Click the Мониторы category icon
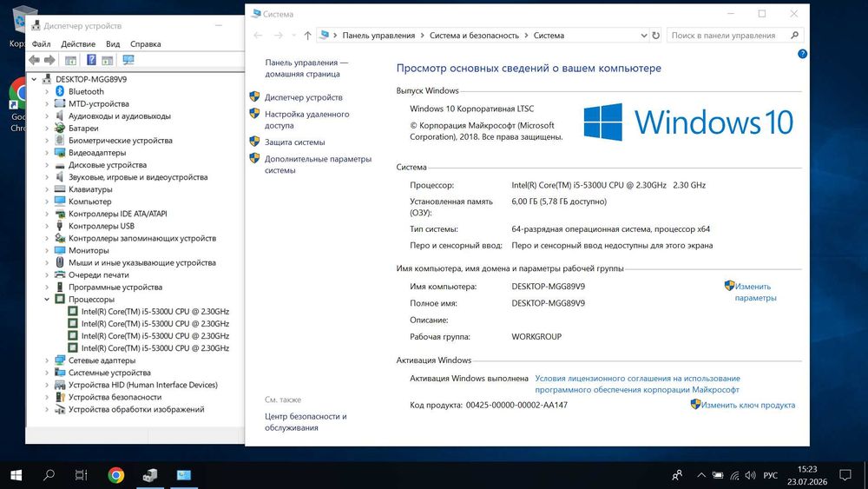868x489 pixels. (60, 250)
